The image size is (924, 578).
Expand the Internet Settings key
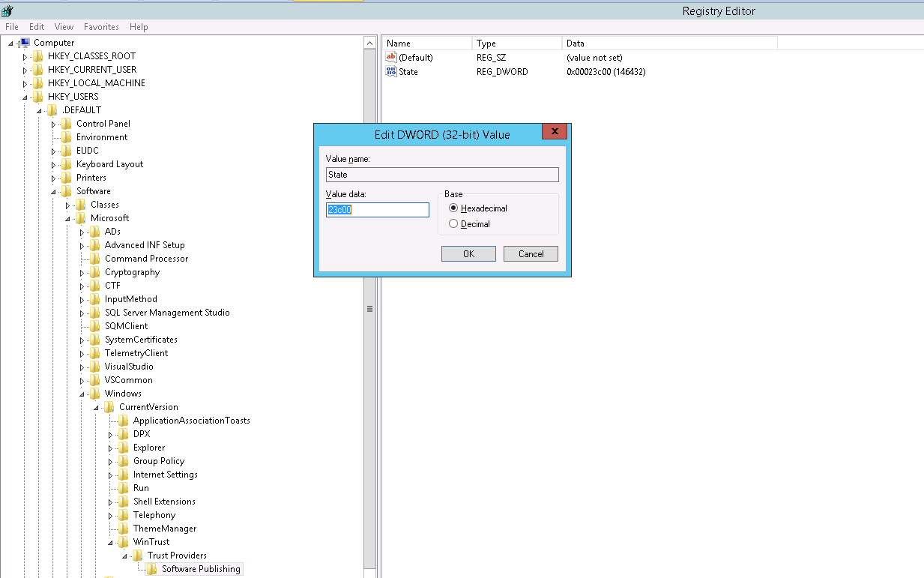tap(110, 475)
